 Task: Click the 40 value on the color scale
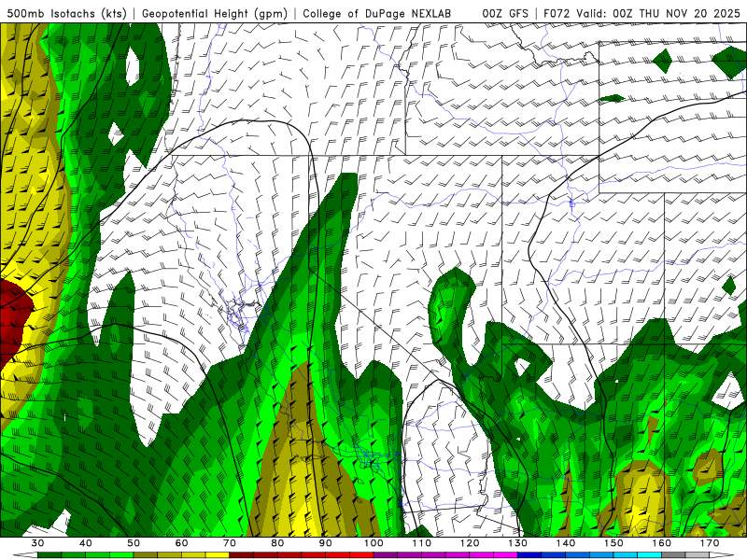85,543
